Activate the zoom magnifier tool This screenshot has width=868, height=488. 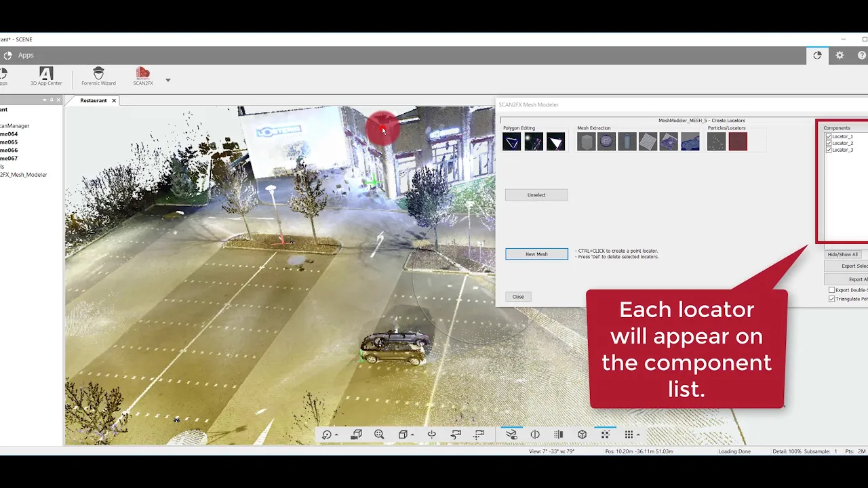point(379,434)
